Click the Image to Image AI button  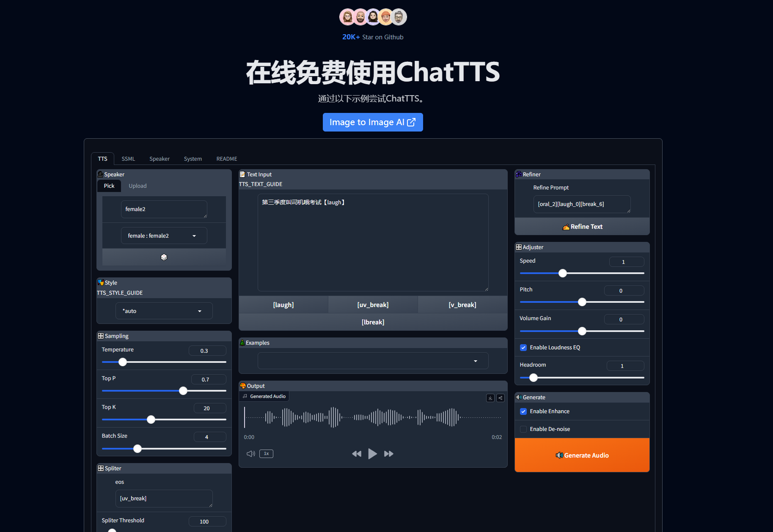point(373,122)
